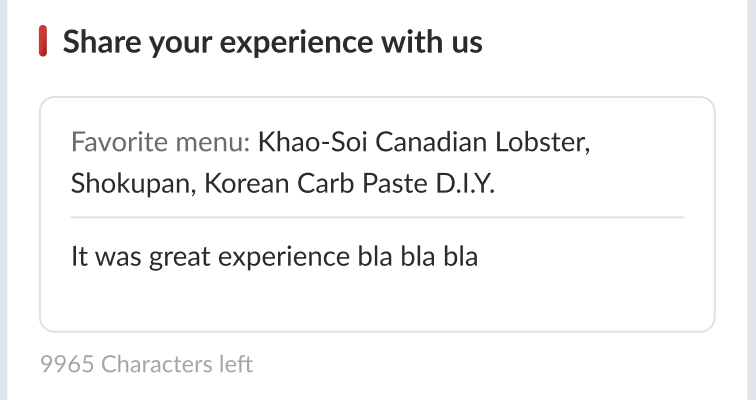Image resolution: width=756 pixels, height=400 pixels.
Task: Click the 'Shokupan' menu item text
Action: [126, 185]
